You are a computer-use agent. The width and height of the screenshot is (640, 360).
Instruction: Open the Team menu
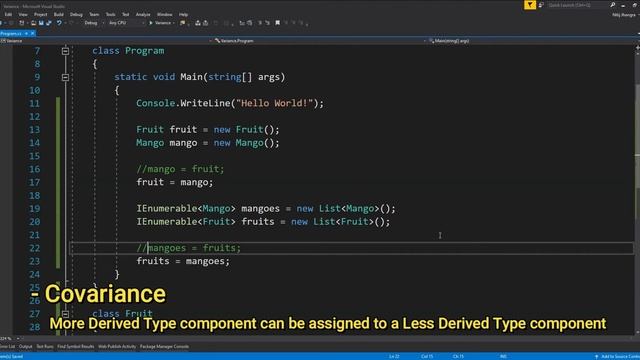(94, 14)
